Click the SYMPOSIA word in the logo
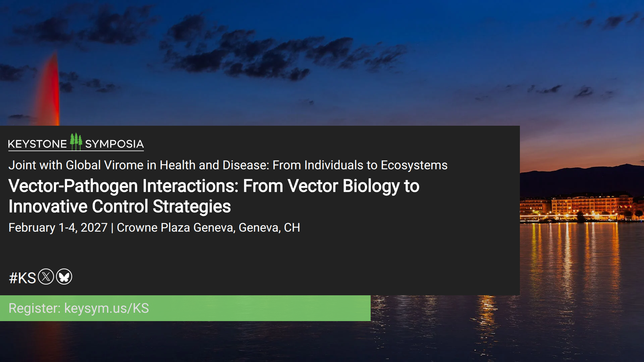 [x=114, y=144]
